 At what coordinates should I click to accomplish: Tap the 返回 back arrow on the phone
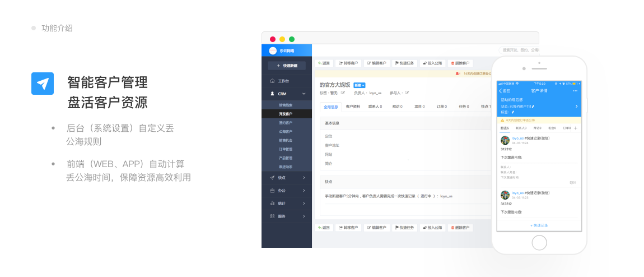point(505,90)
